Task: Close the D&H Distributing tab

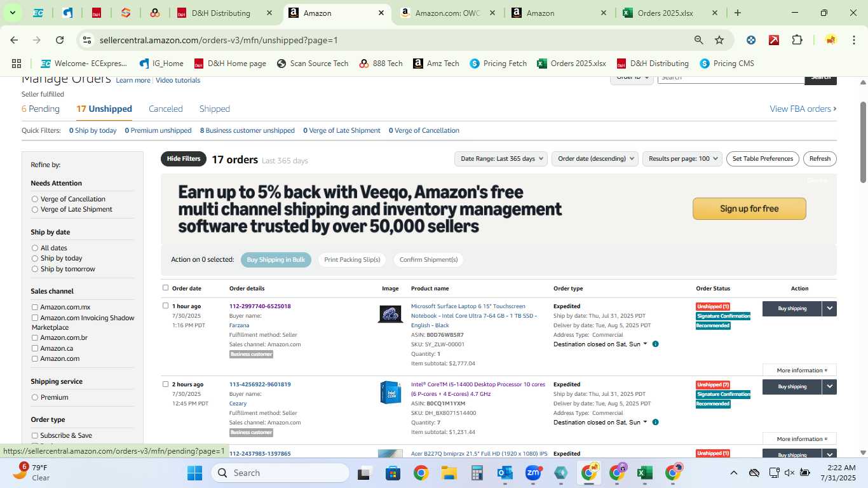Action: pyautogui.click(x=269, y=13)
